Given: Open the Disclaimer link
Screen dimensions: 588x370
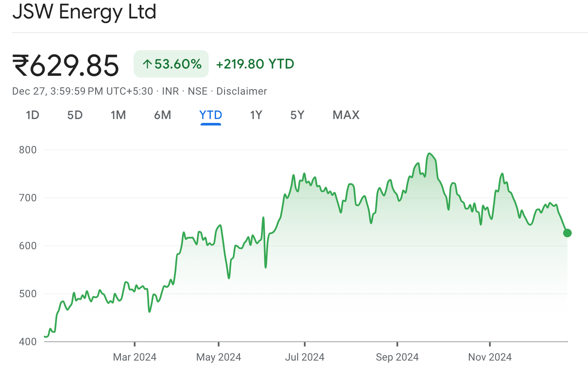Looking at the screenshot, I should (242, 91).
